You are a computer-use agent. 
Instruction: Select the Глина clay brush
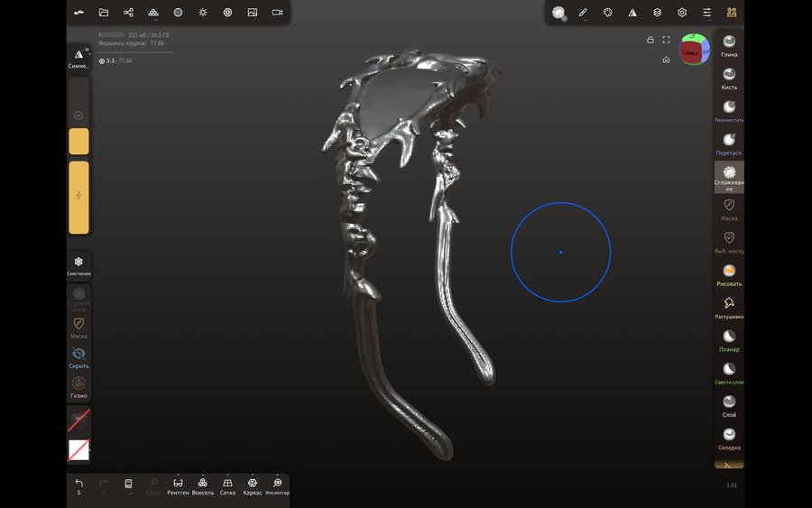tap(729, 46)
